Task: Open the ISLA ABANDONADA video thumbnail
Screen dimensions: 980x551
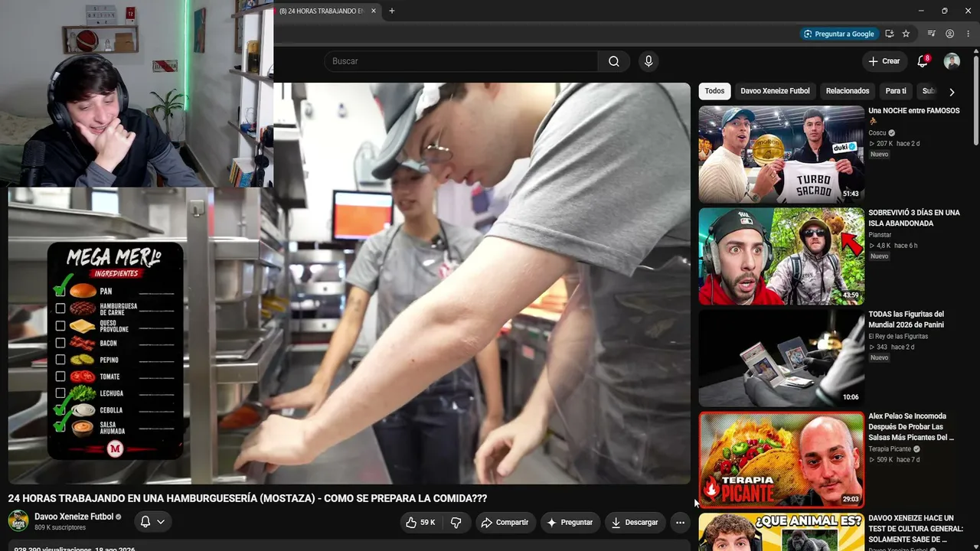Action: (781, 256)
